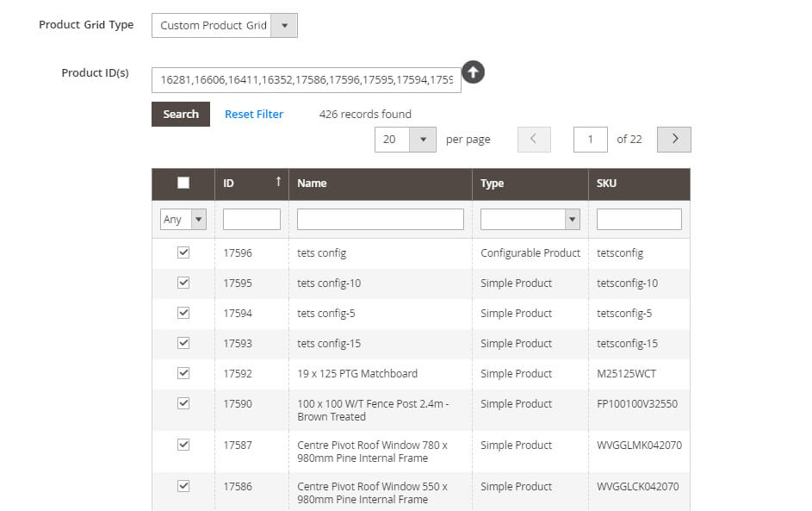Uncheck the row 17587 checkbox
The height and width of the screenshot is (511, 812).
pyautogui.click(x=183, y=444)
